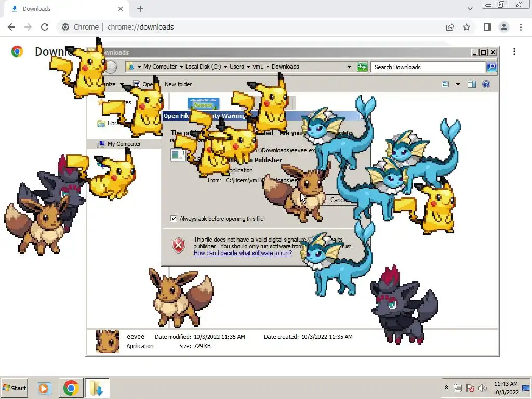Show the preview pane in Explorer

pos(472,84)
